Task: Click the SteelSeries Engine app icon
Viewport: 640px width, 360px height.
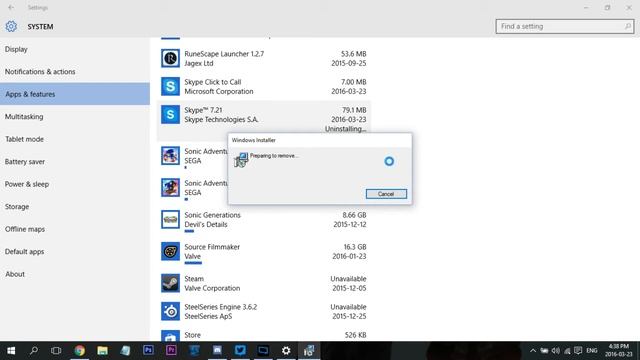Action: tap(170, 311)
